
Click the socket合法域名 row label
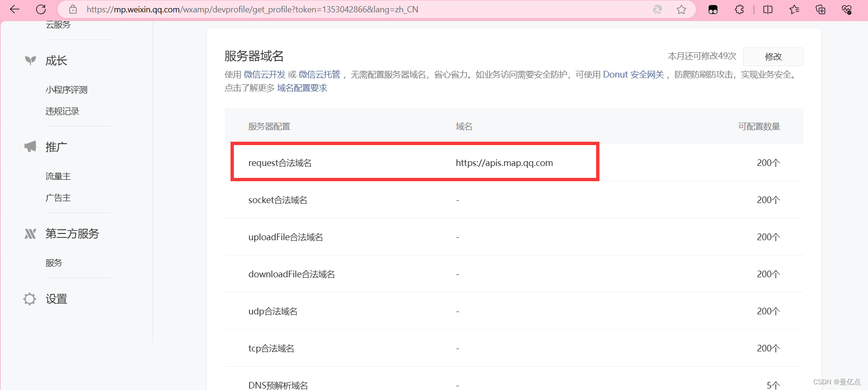click(x=278, y=200)
